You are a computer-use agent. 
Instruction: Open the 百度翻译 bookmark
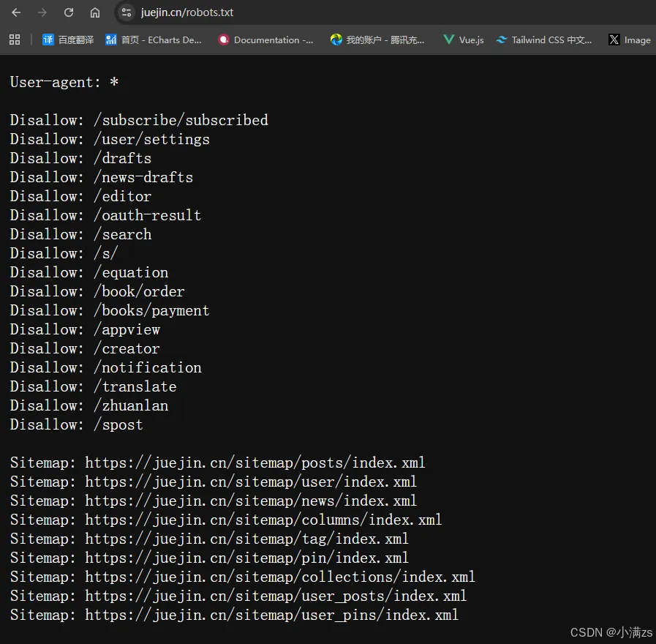(x=68, y=40)
